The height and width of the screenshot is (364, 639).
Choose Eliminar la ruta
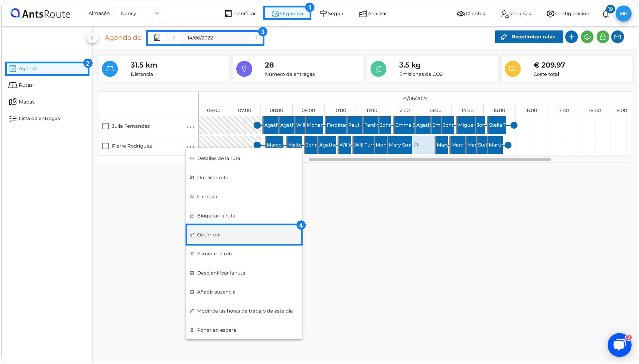coord(244,254)
